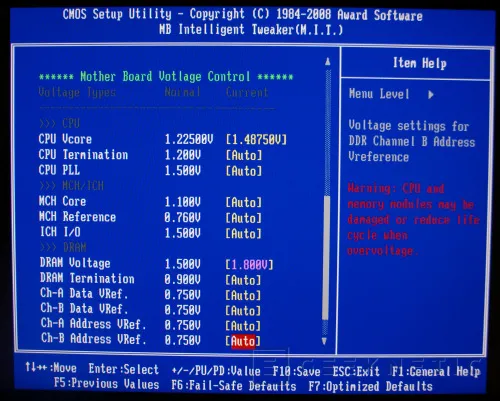This screenshot has width=500, height=401.
Task: Select the DRAM Voltage 1.800V value
Action: click(249, 265)
